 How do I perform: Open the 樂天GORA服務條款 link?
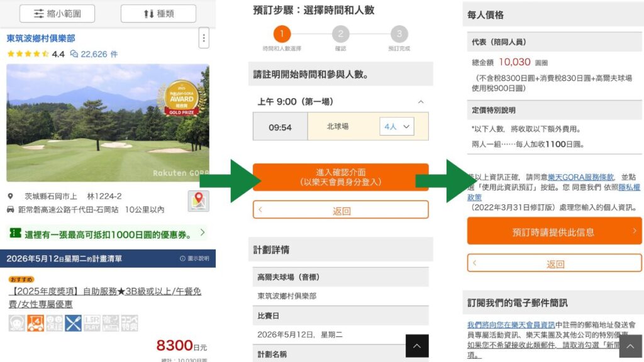(580, 177)
